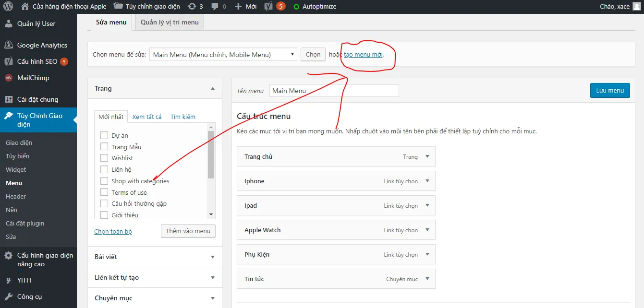The height and width of the screenshot is (308, 644).
Task: Click the folder icon beside Tùy chỉnh giao diện
Action: [x=118, y=6]
